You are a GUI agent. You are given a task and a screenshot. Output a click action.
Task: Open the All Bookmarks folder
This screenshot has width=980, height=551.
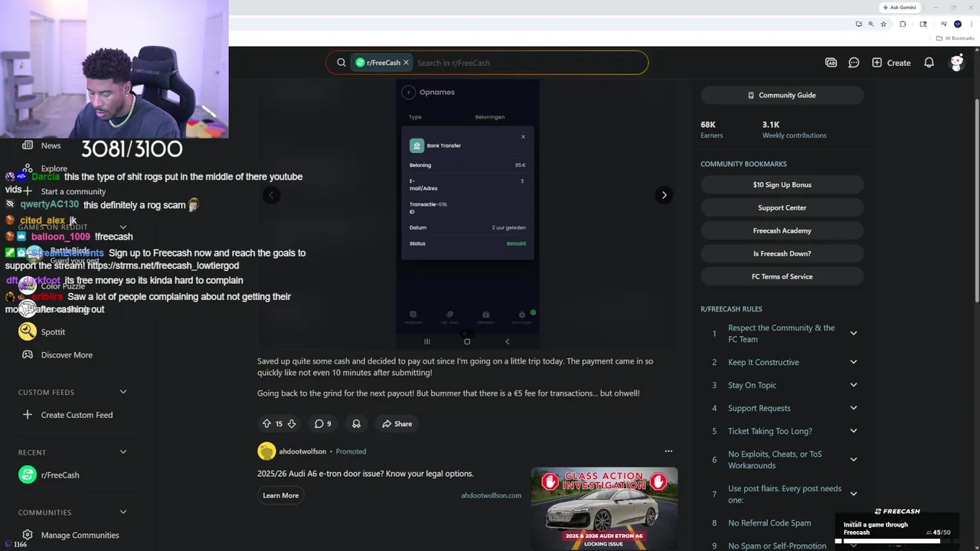click(955, 38)
